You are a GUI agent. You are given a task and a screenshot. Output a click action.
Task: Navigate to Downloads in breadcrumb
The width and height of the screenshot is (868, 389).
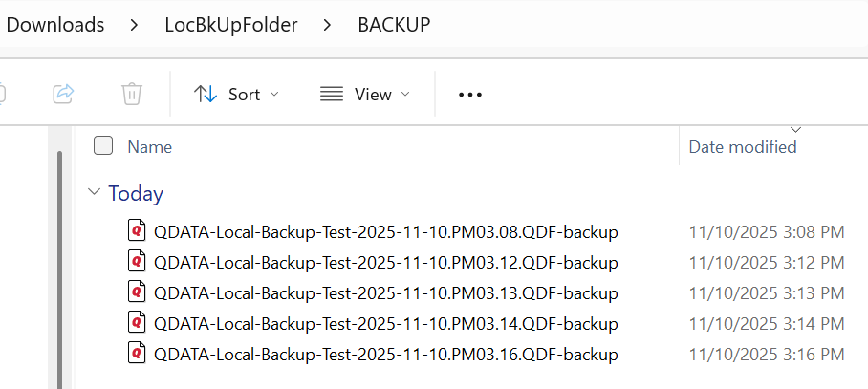pyautogui.click(x=55, y=25)
